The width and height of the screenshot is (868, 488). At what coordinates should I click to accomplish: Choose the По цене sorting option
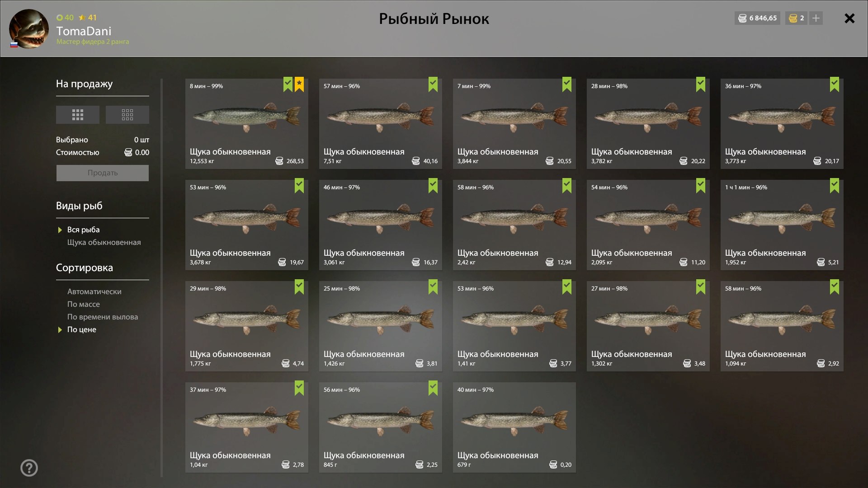tap(82, 329)
